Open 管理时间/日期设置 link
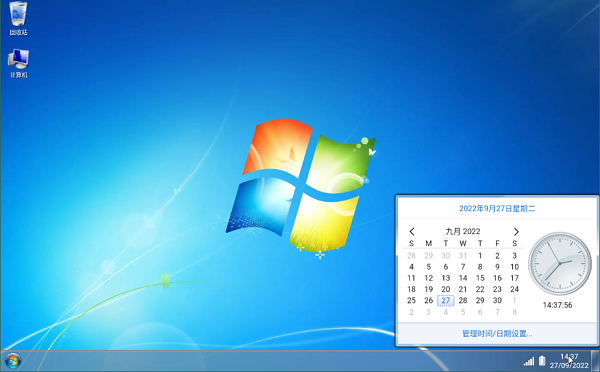 (x=497, y=334)
